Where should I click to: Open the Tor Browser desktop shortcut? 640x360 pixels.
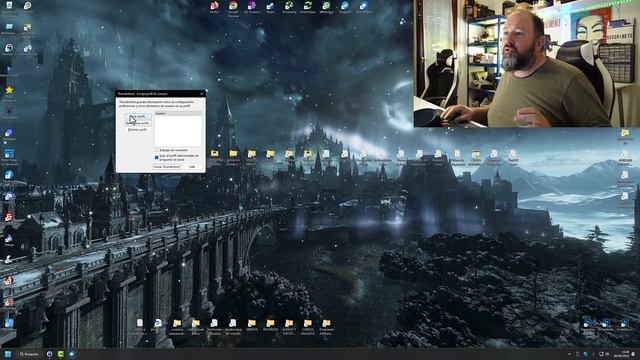click(252, 7)
